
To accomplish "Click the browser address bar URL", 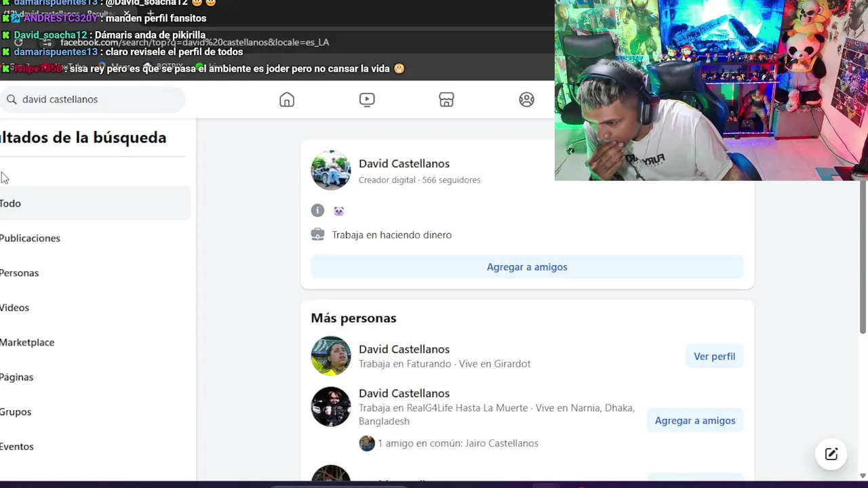I will [x=195, y=42].
